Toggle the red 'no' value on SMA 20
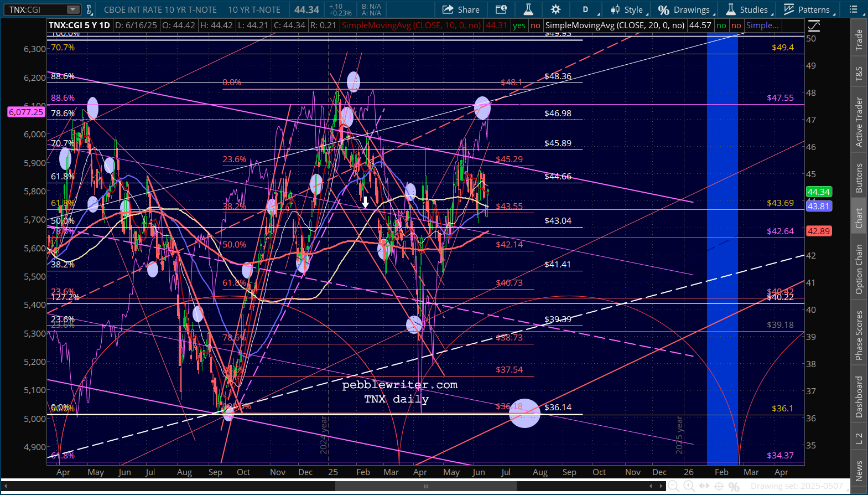This screenshot has height=495, width=868. point(736,25)
